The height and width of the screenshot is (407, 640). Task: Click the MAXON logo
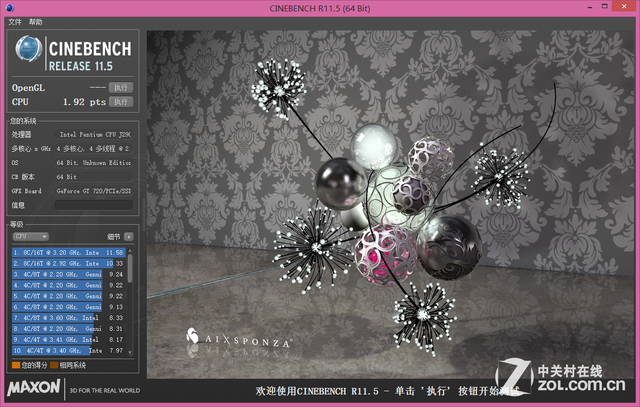[34, 387]
